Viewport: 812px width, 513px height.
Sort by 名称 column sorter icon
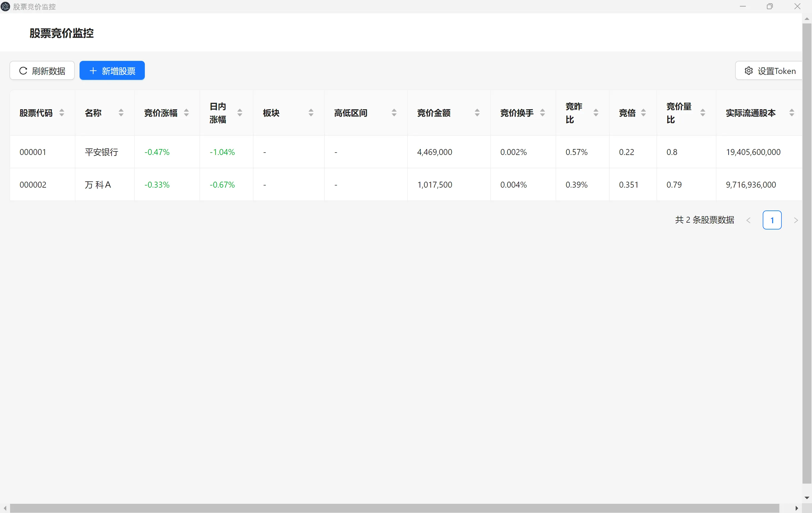coord(121,113)
